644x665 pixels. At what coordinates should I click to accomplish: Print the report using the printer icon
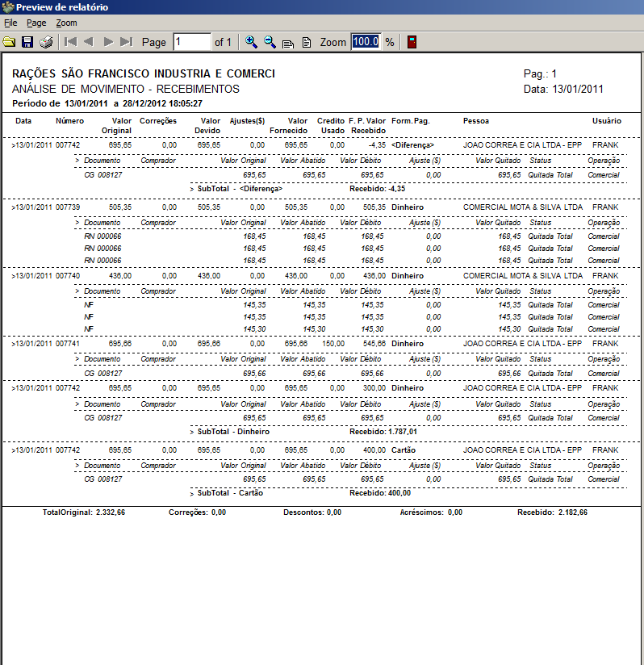[x=46, y=42]
